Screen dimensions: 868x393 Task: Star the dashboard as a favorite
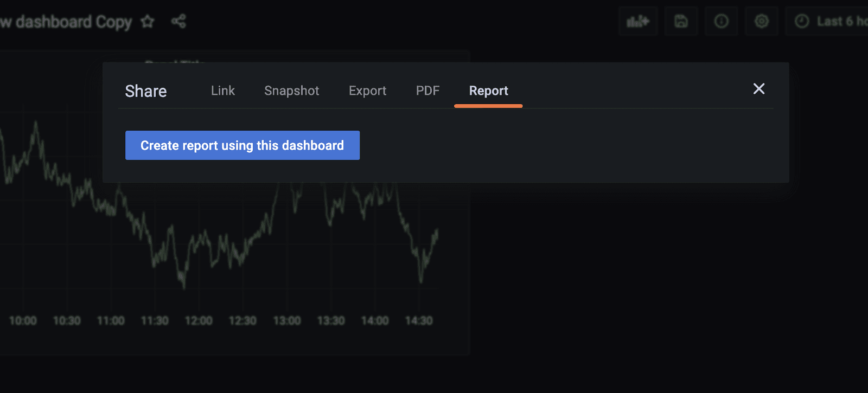pos(148,22)
